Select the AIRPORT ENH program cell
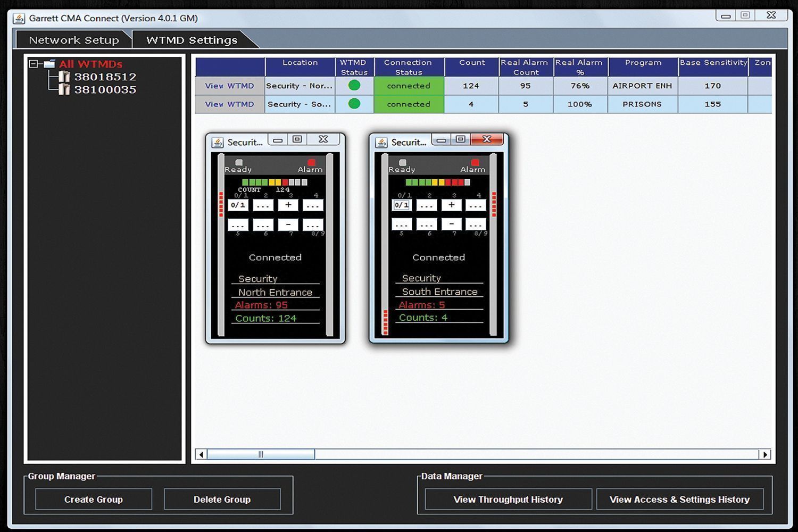798x532 pixels. (643, 86)
